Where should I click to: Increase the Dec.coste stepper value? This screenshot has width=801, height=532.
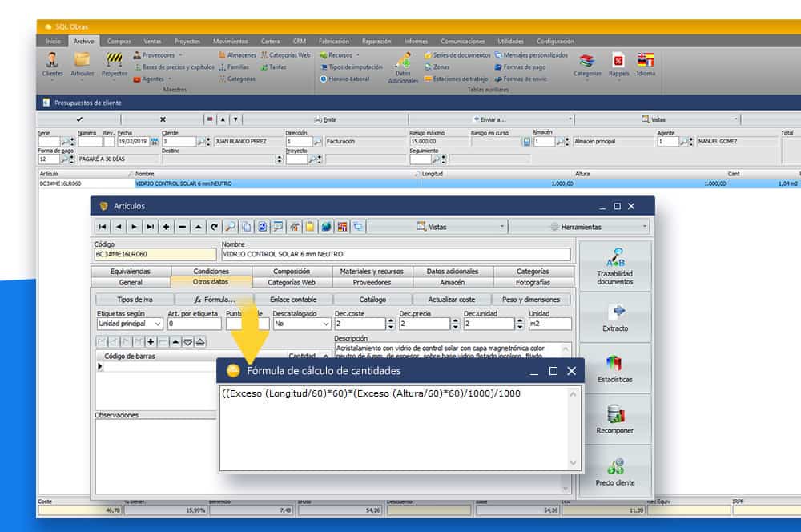[x=390, y=321]
